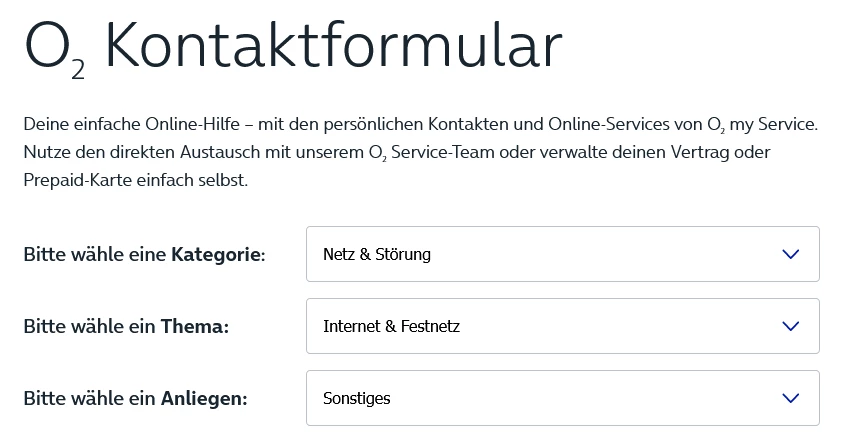Image resolution: width=845 pixels, height=446 pixels.
Task: Click the "Internet & Festnetz" selected value text
Action: (x=391, y=326)
